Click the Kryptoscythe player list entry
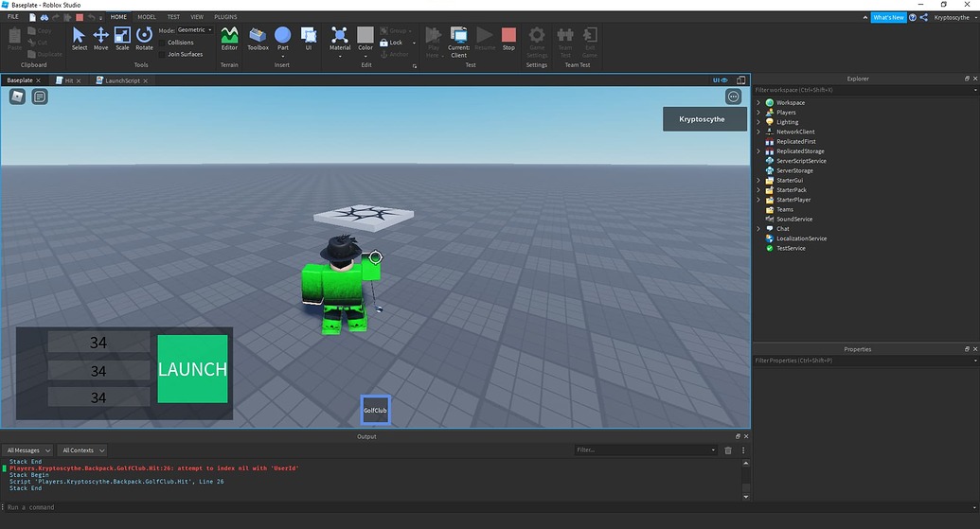The image size is (980, 529). (x=704, y=119)
